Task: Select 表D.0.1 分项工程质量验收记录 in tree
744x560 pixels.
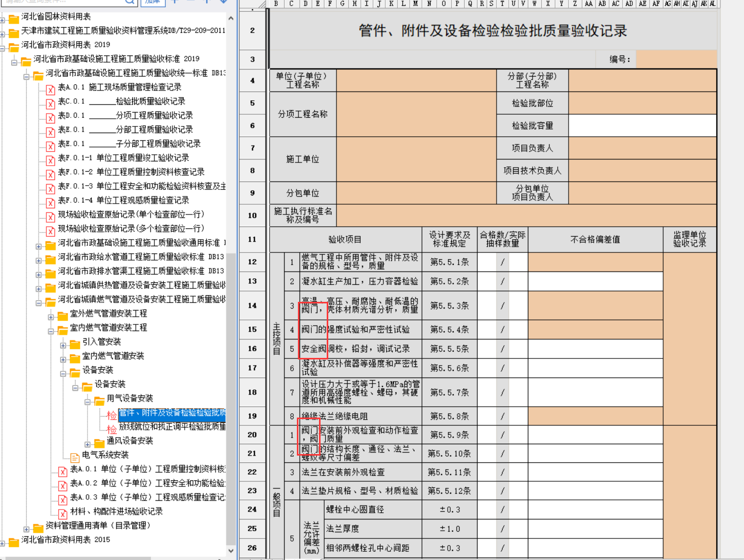Action: pyautogui.click(x=125, y=116)
